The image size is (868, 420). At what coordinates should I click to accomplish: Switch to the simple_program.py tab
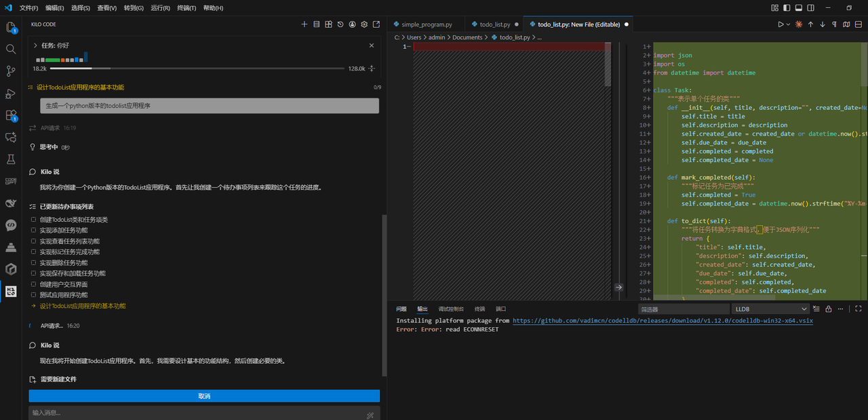click(x=425, y=24)
